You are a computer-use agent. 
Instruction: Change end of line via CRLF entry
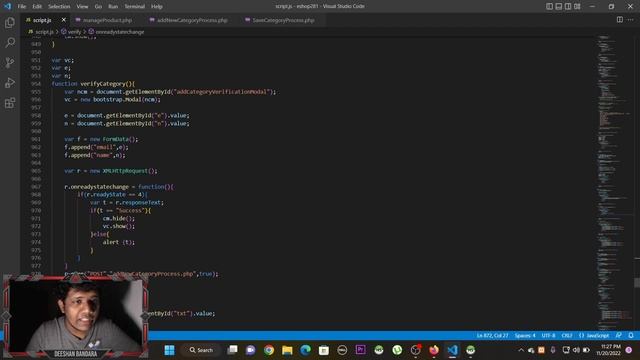point(567,336)
